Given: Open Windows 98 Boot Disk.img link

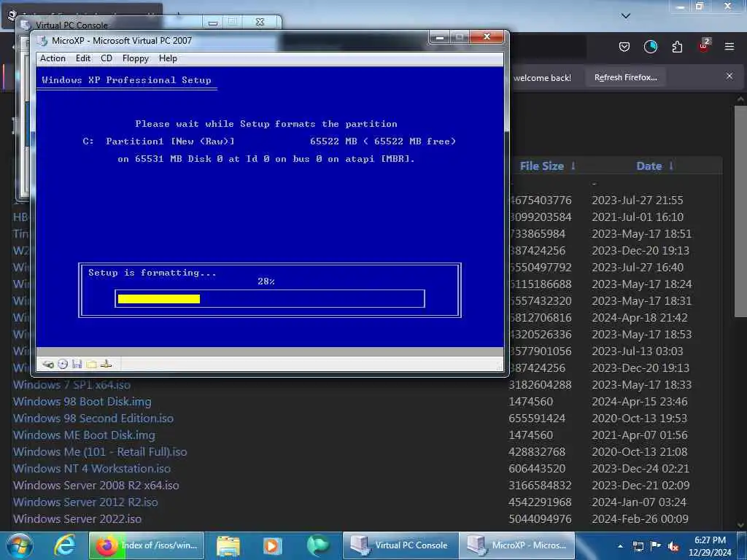Looking at the screenshot, I should tap(82, 402).
